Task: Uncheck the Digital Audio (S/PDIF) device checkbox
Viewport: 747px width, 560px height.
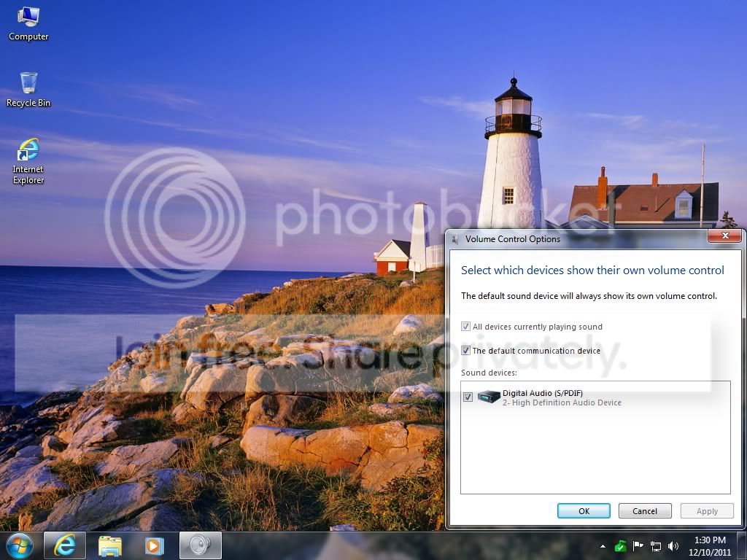Action: pyautogui.click(x=468, y=397)
